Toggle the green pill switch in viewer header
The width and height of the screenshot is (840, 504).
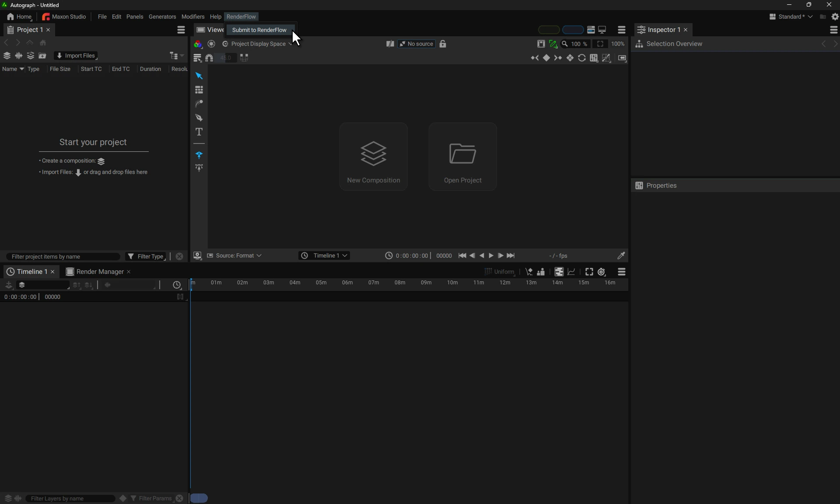point(549,30)
